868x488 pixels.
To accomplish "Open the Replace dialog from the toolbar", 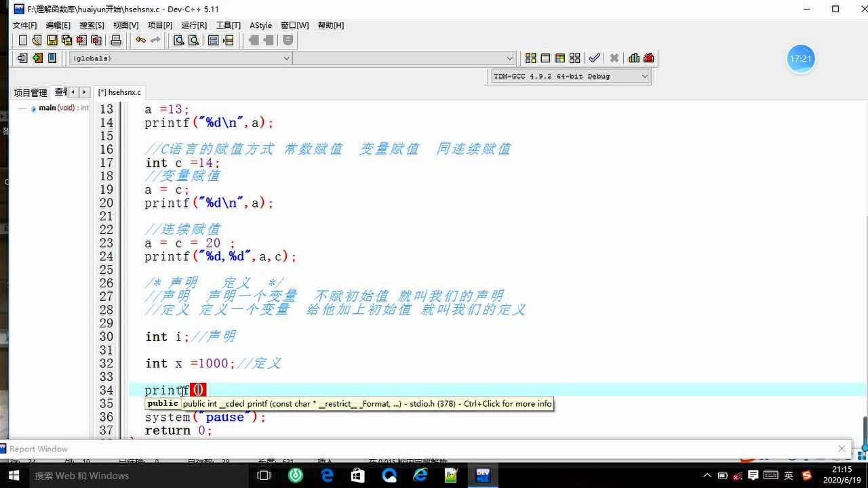I will pyautogui.click(x=194, y=41).
